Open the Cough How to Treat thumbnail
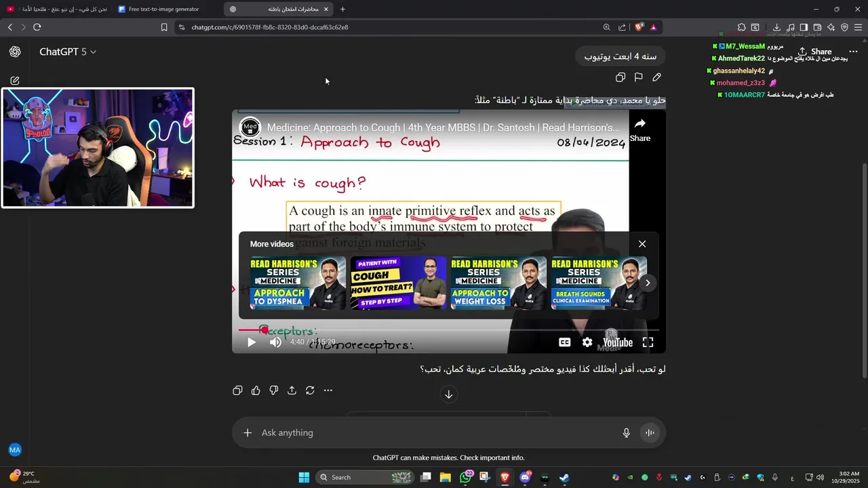 pos(398,283)
